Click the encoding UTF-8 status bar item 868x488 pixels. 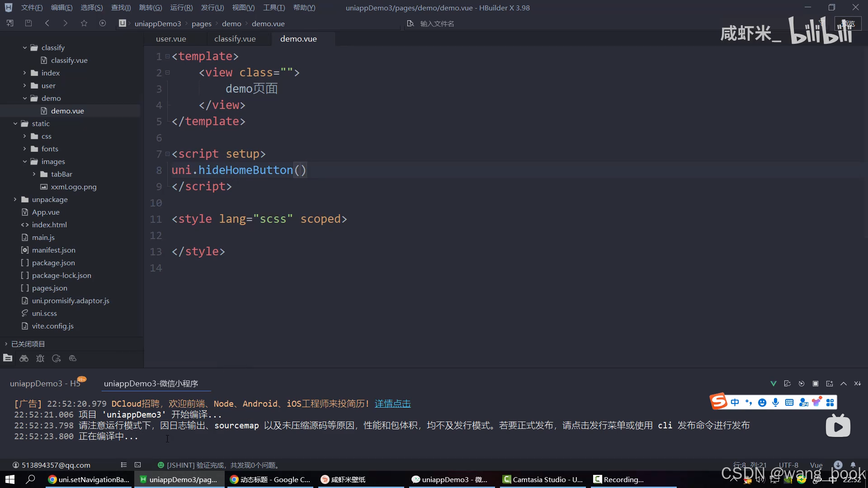pos(788,465)
